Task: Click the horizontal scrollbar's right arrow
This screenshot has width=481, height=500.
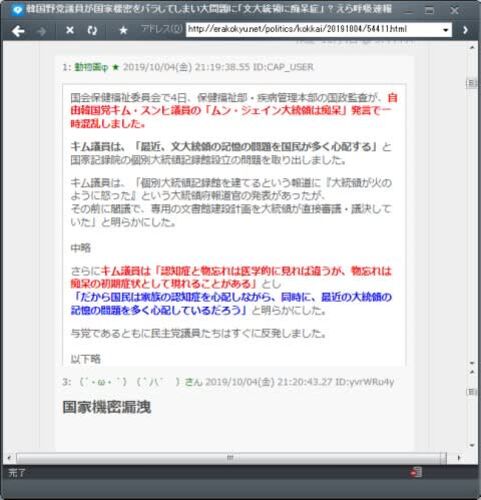Action: (459, 458)
